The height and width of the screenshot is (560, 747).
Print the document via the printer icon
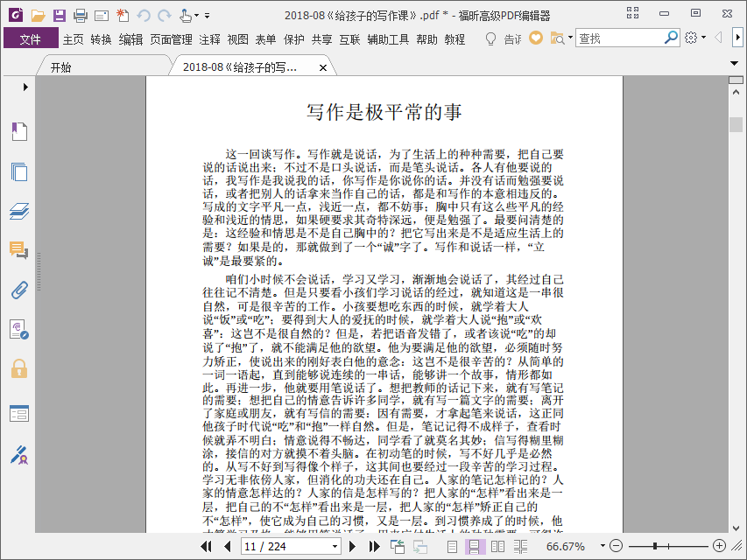point(80,16)
